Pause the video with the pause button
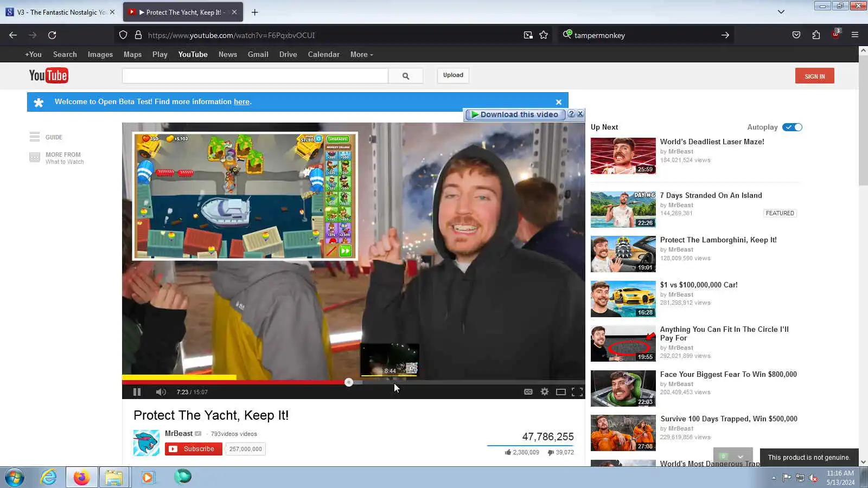The width and height of the screenshot is (868, 488). 137,392
